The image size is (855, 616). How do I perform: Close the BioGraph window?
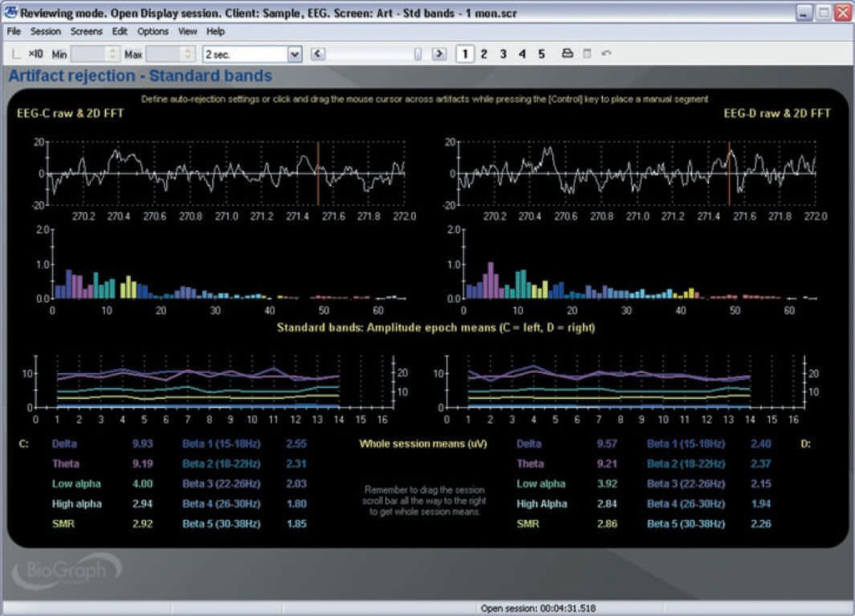click(x=843, y=13)
